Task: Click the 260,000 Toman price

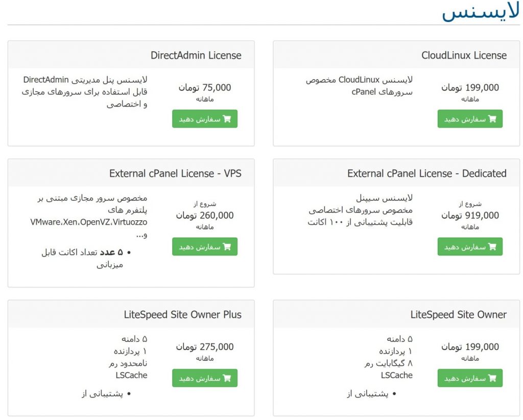Action: pyautogui.click(x=205, y=215)
